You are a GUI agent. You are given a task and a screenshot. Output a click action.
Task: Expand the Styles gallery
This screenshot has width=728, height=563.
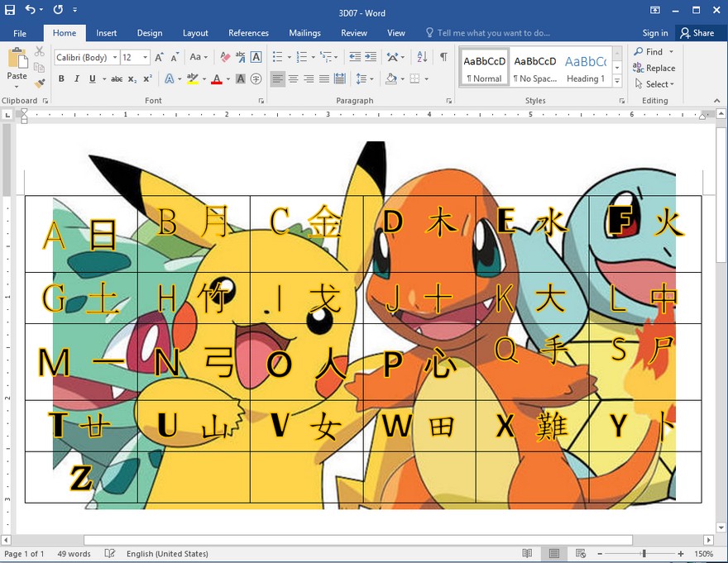(617, 81)
